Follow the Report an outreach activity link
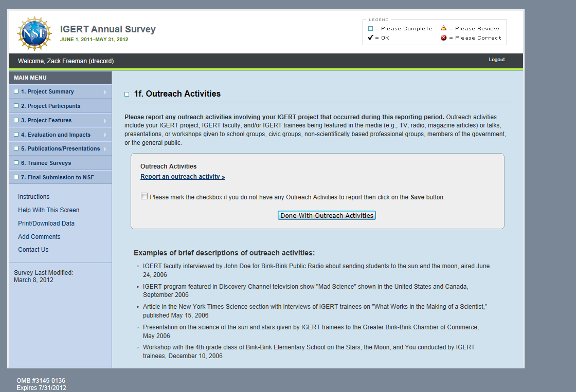 [x=183, y=177]
